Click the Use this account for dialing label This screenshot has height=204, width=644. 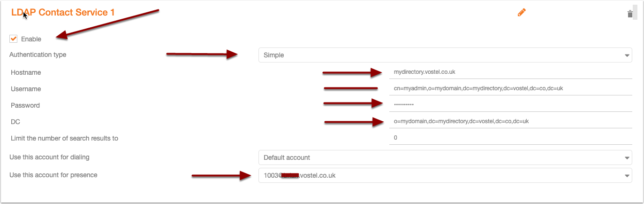49,157
